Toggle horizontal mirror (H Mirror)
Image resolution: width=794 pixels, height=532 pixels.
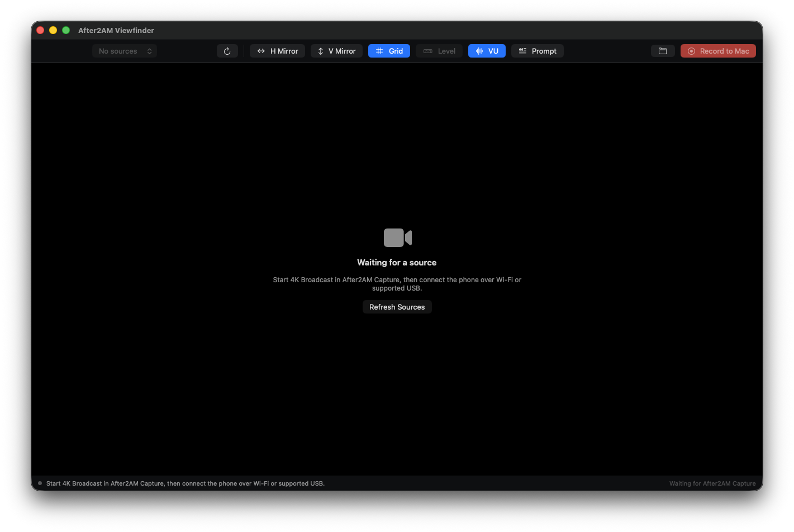point(277,51)
